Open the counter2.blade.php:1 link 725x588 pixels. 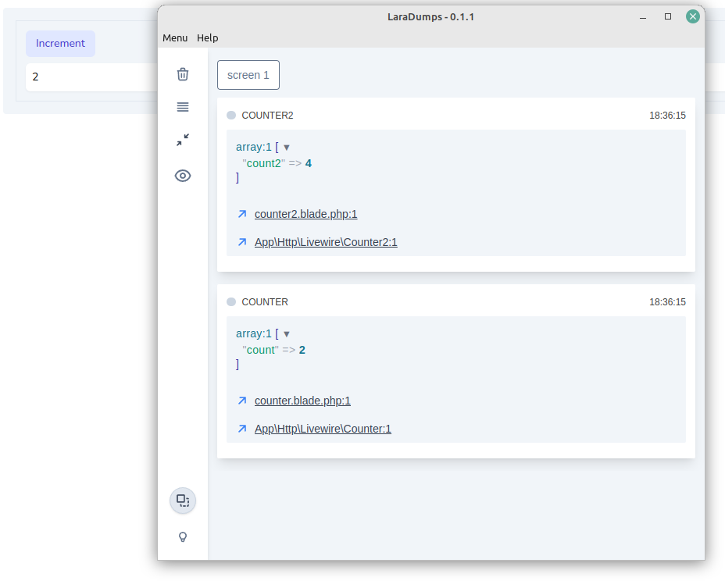[x=305, y=214]
